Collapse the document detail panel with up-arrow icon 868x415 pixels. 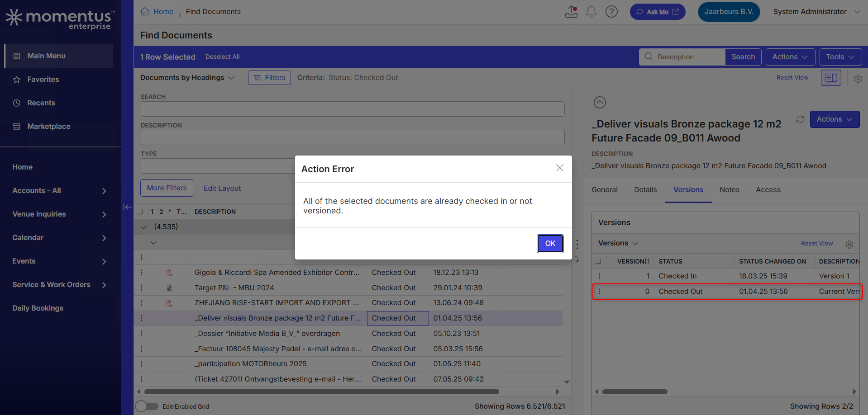[x=600, y=103]
